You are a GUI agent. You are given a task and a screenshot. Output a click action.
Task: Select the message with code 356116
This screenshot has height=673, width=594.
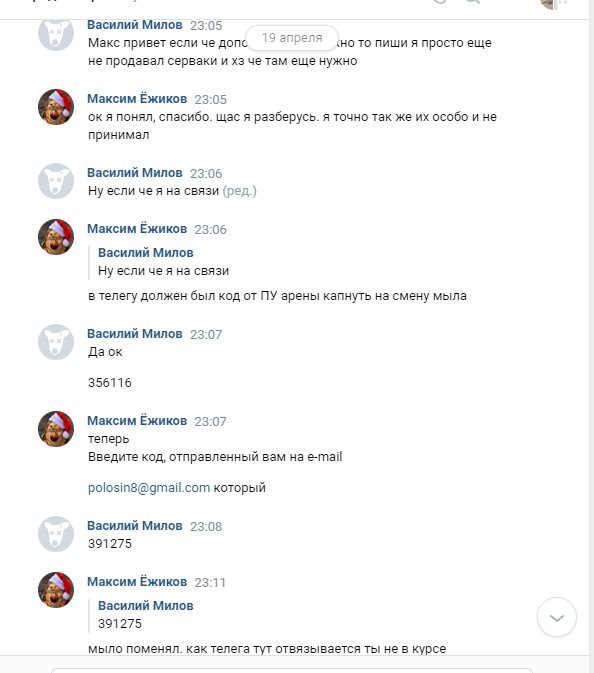click(110, 382)
